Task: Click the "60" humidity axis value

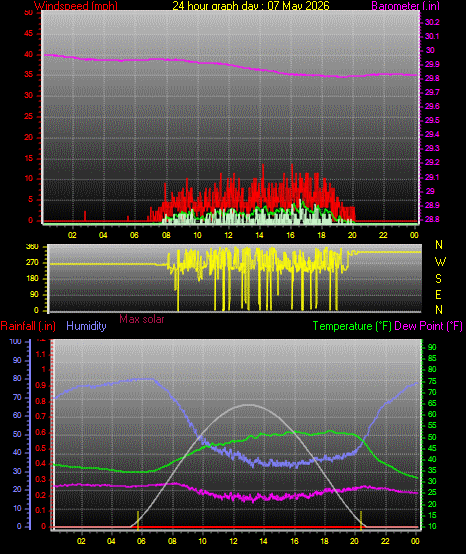Action: 17,416
